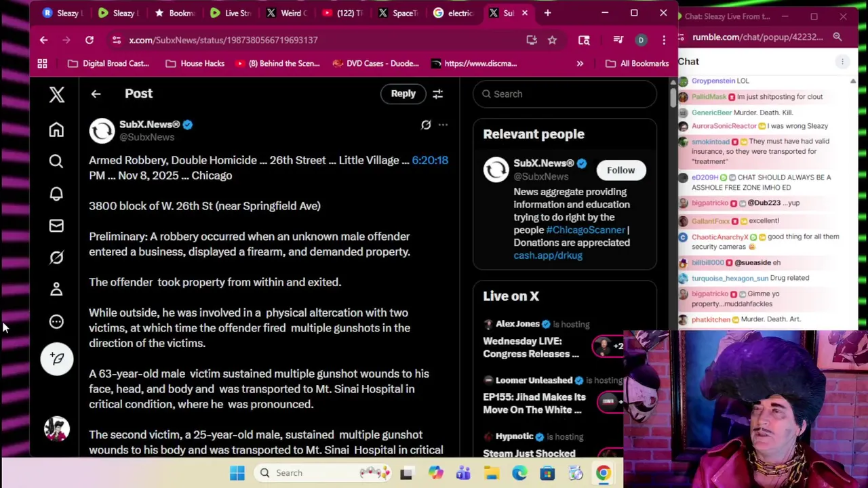
Task: Switch to electric Google tab
Action: pos(455,13)
